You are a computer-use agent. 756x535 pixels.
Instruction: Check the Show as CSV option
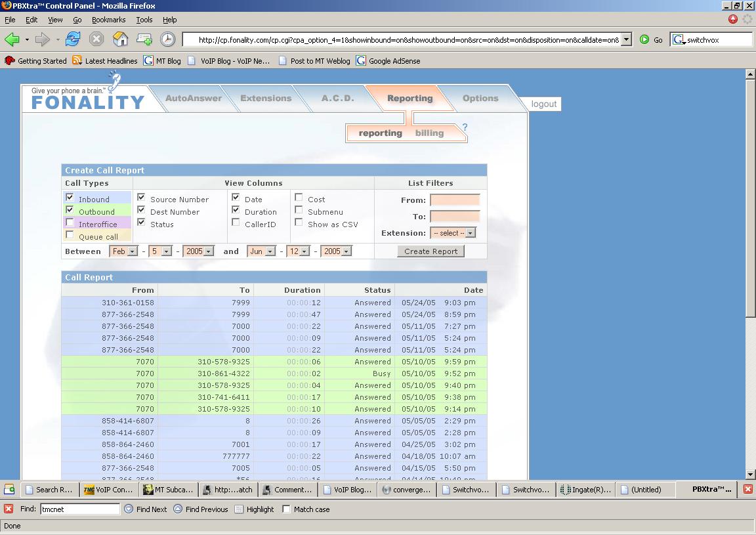point(299,223)
